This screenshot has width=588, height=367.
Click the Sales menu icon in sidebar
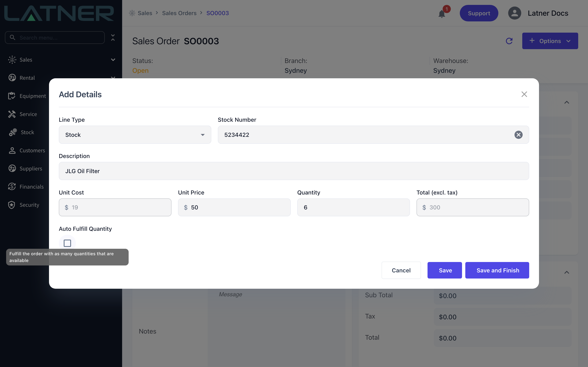(x=12, y=60)
